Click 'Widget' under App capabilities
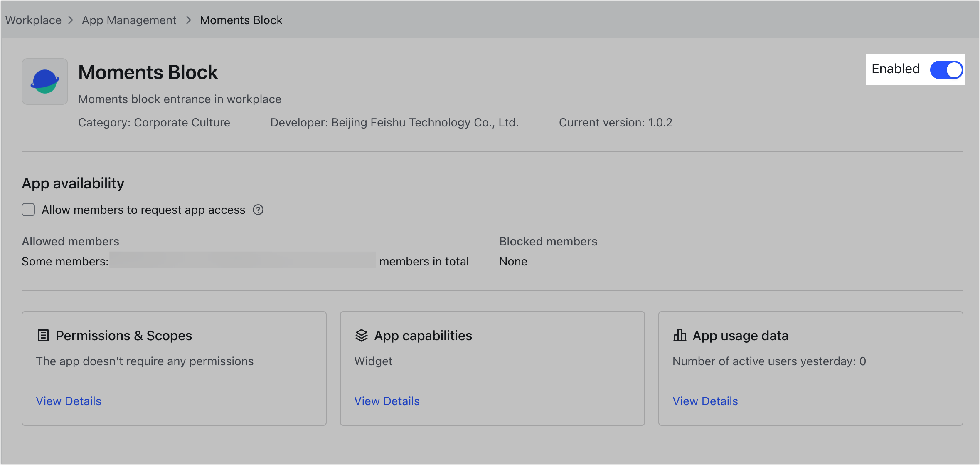 click(373, 361)
